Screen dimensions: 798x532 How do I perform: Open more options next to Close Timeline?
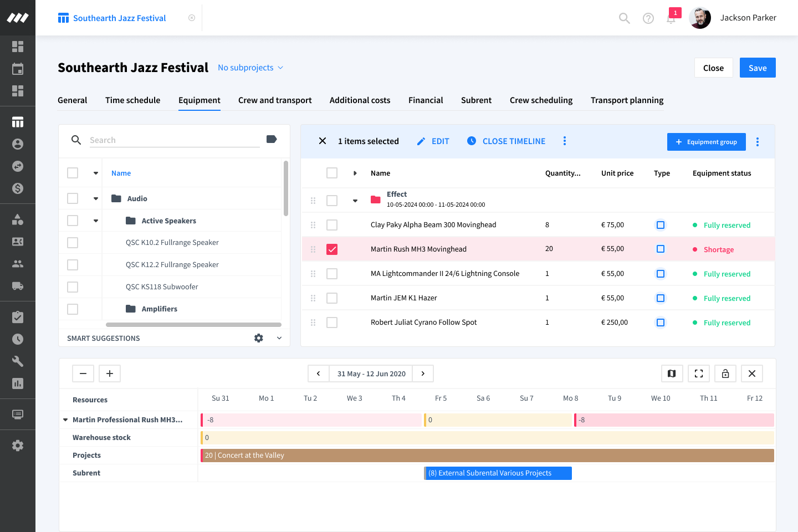coord(565,141)
